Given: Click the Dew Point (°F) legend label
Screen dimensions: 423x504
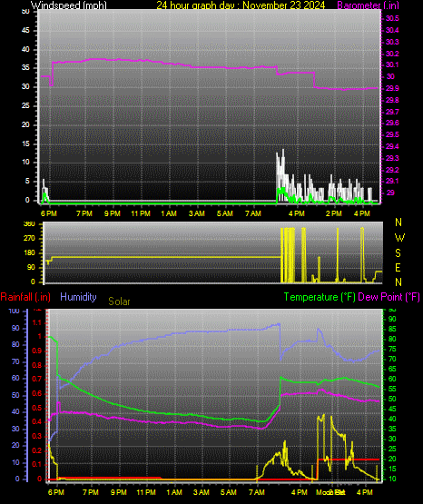Looking at the screenshot, I should click(x=389, y=297).
